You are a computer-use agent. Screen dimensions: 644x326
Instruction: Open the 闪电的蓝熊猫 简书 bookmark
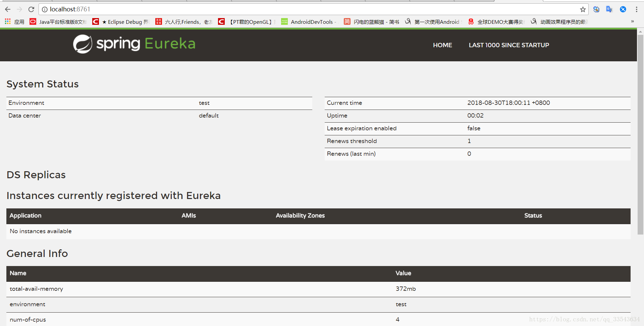(372, 22)
